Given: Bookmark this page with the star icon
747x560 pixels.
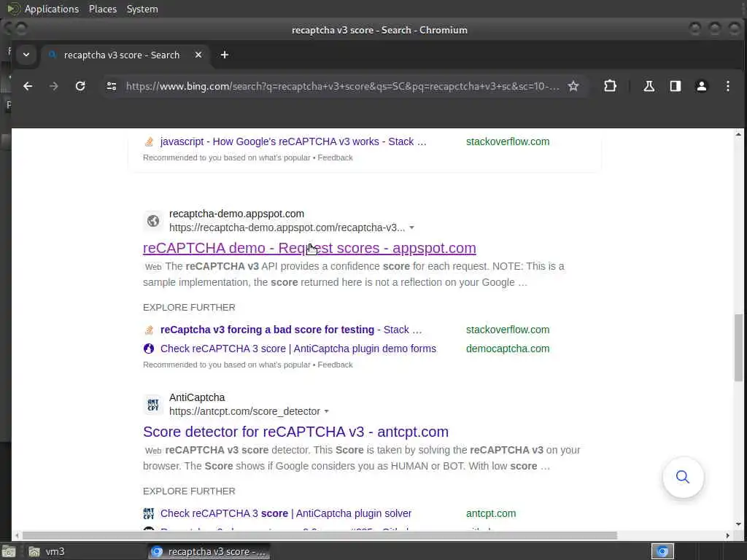Looking at the screenshot, I should pyautogui.click(x=573, y=86).
